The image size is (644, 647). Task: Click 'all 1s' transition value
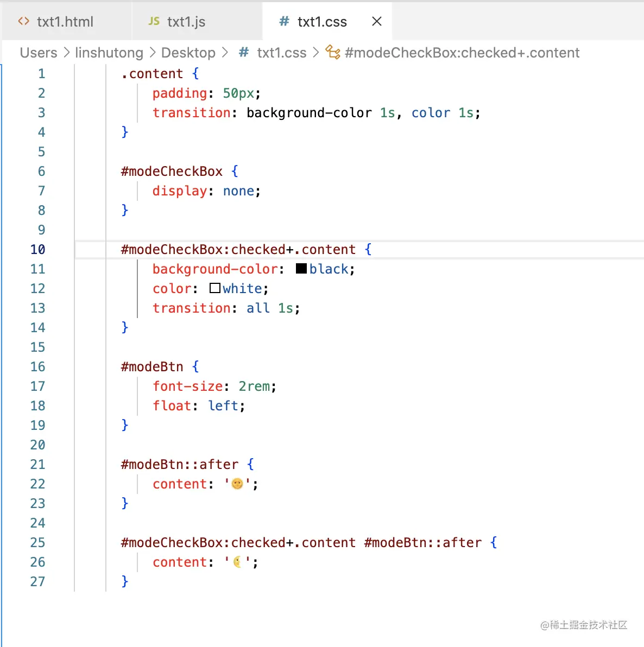pyautogui.click(x=270, y=308)
